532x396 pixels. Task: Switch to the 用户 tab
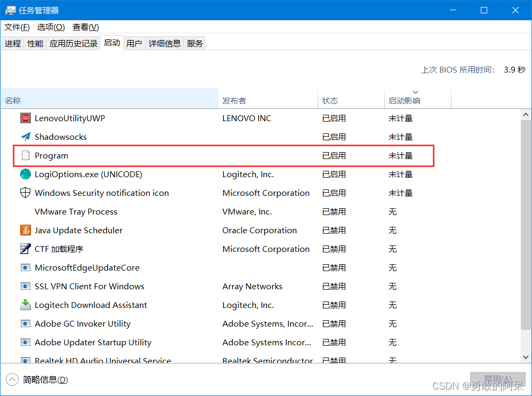134,43
